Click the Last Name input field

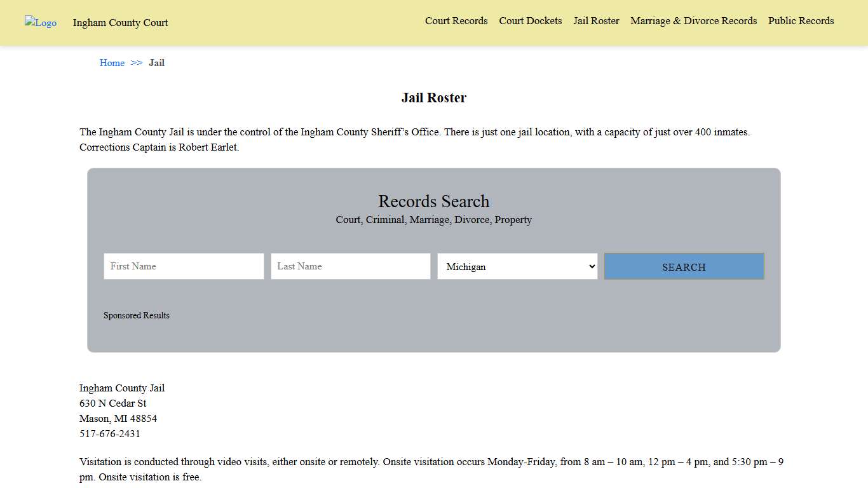click(350, 266)
